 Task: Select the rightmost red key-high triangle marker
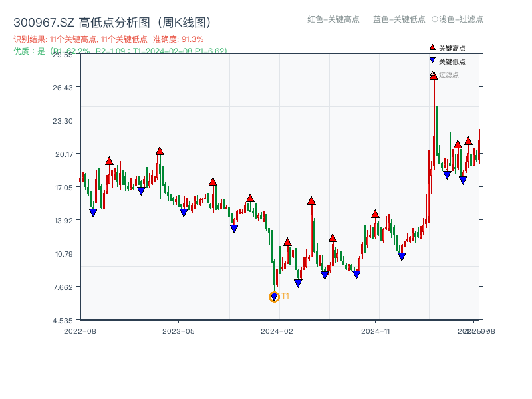[468, 141]
